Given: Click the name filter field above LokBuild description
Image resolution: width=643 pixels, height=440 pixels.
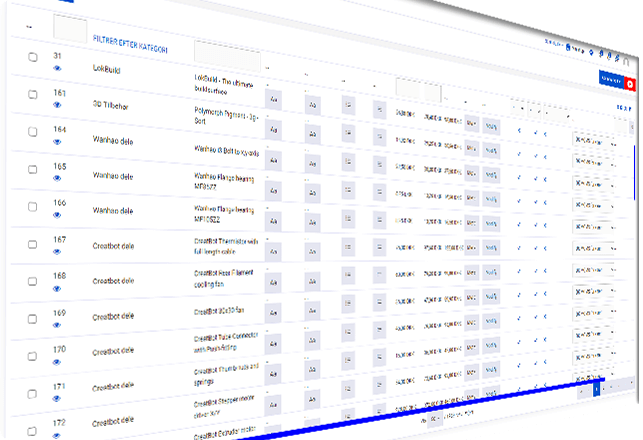Looking at the screenshot, I should pos(226,50).
